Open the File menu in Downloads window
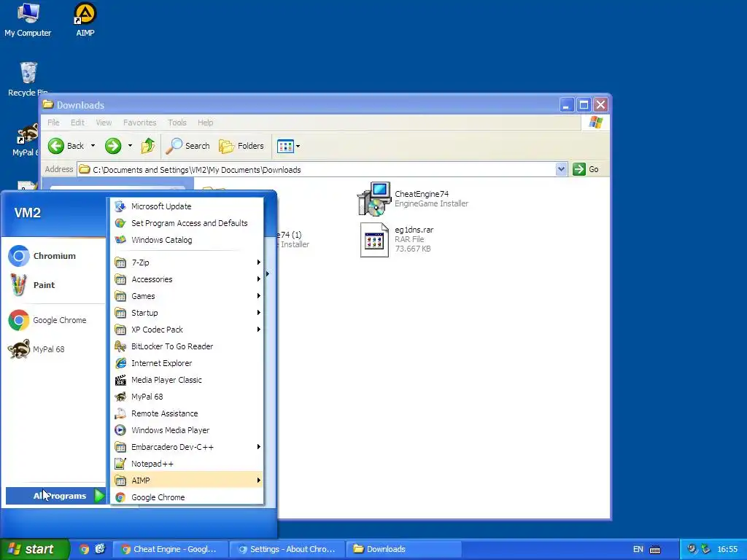The width and height of the screenshot is (747, 560). (53, 122)
